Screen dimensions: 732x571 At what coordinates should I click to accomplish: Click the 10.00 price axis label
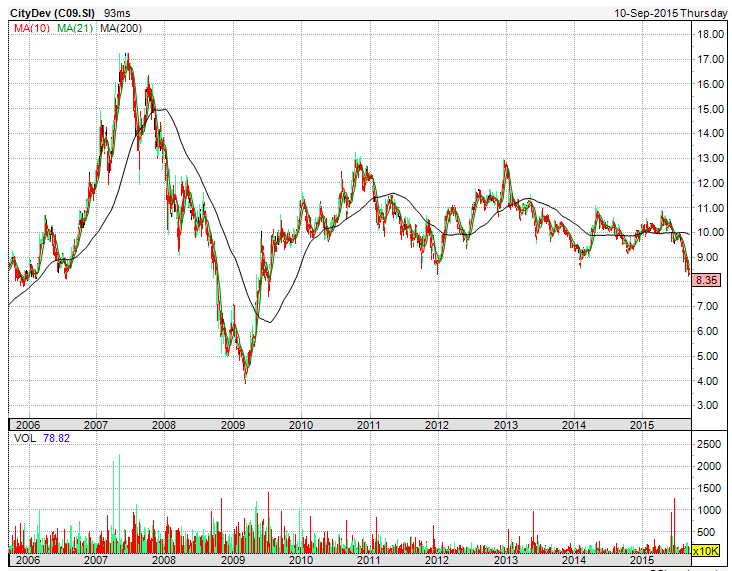(x=710, y=232)
